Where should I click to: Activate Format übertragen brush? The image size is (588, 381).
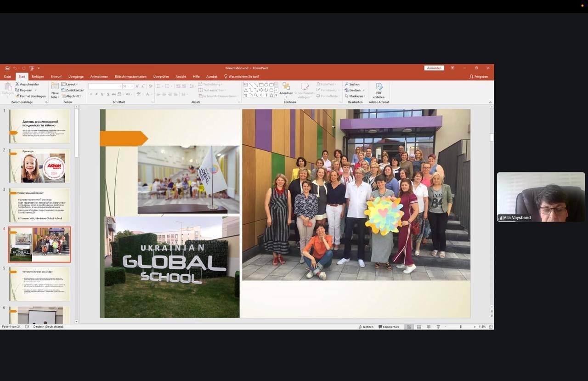(30, 96)
